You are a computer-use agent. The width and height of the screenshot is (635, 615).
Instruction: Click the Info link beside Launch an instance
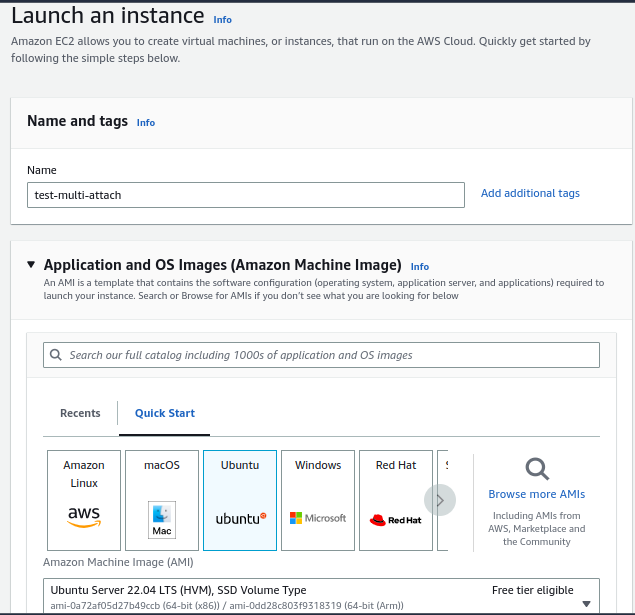coord(222,20)
